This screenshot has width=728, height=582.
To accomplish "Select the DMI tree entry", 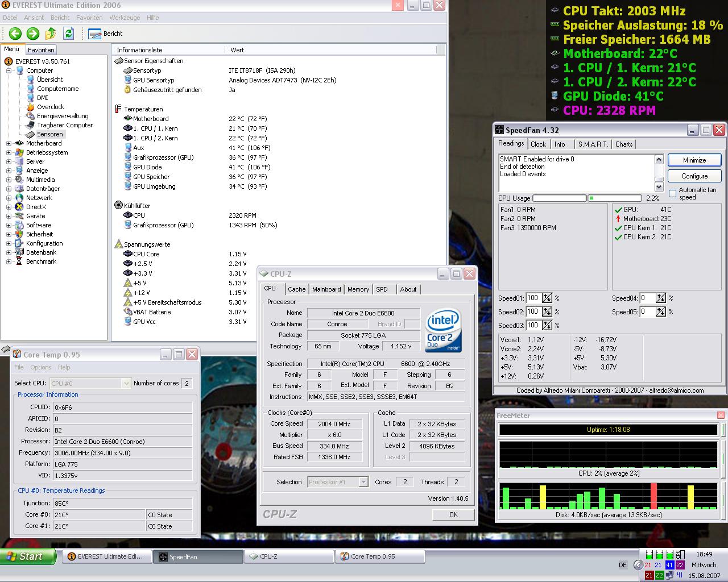I will [x=43, y=98].
